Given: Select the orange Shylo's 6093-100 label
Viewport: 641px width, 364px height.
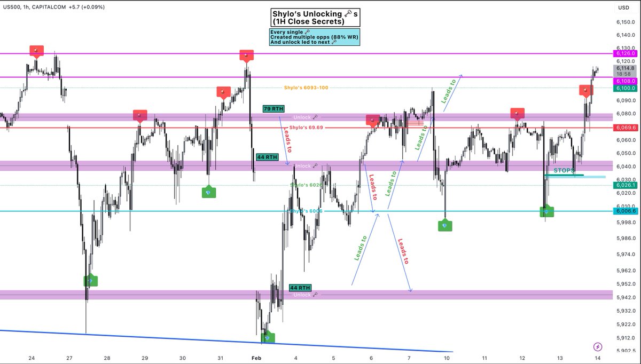Looking at the screenshot, I should coord(306,87).
